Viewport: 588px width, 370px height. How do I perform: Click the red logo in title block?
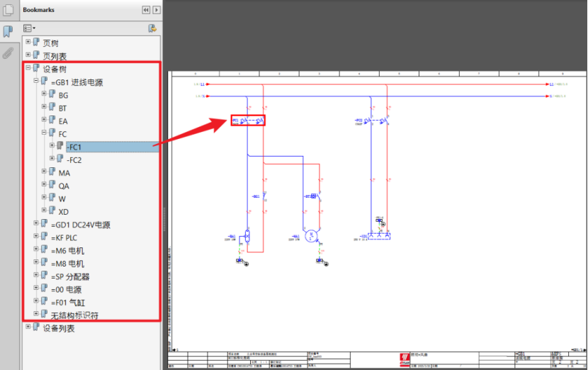point(405,359)
